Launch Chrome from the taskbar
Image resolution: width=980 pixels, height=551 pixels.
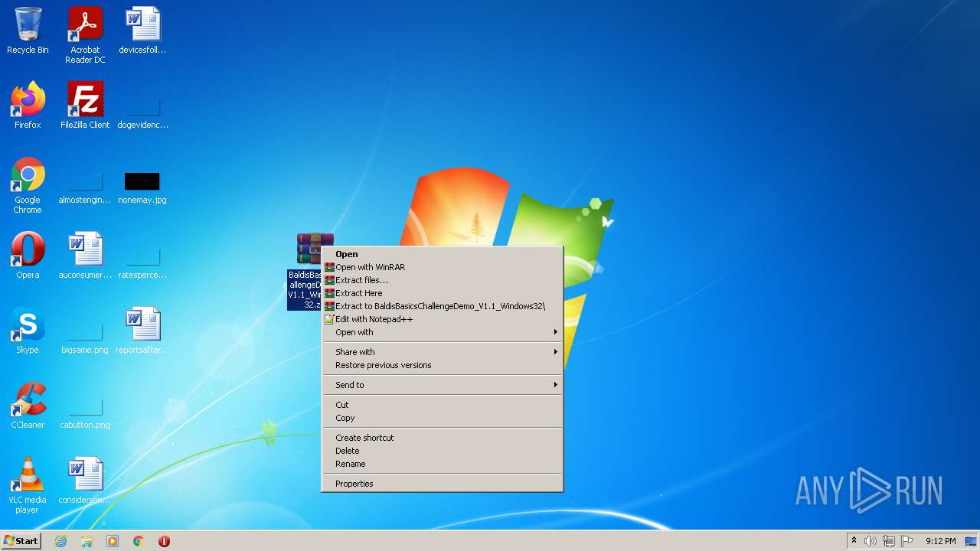(139, 541)
